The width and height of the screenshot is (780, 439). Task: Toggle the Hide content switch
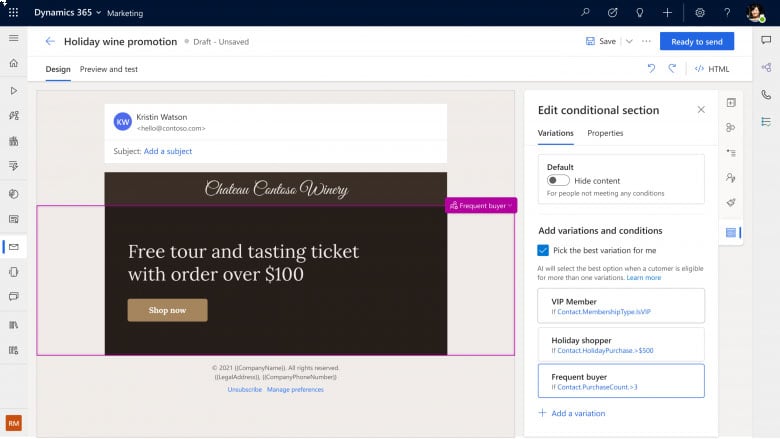pos(558,180)
